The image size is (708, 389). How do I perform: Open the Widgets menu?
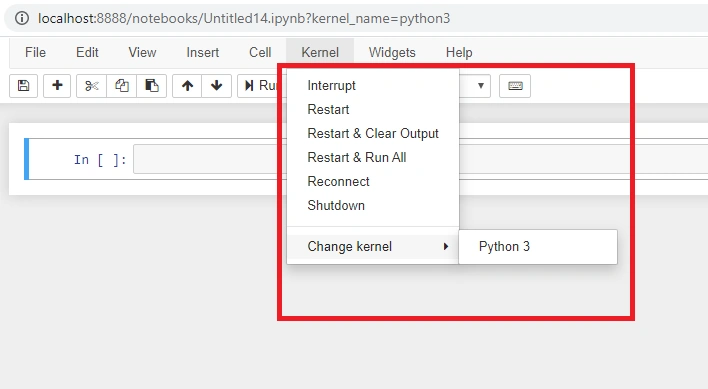pos(392,52)
